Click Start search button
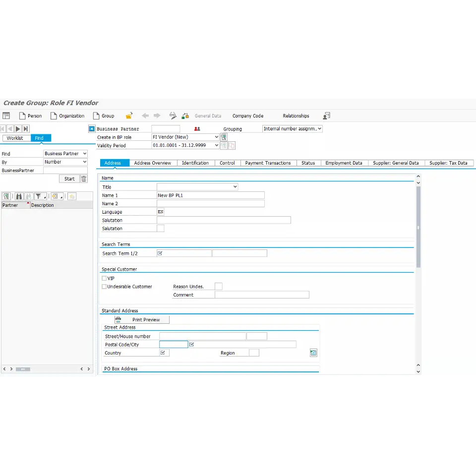The image size is (476, 476). pos(69,179)
